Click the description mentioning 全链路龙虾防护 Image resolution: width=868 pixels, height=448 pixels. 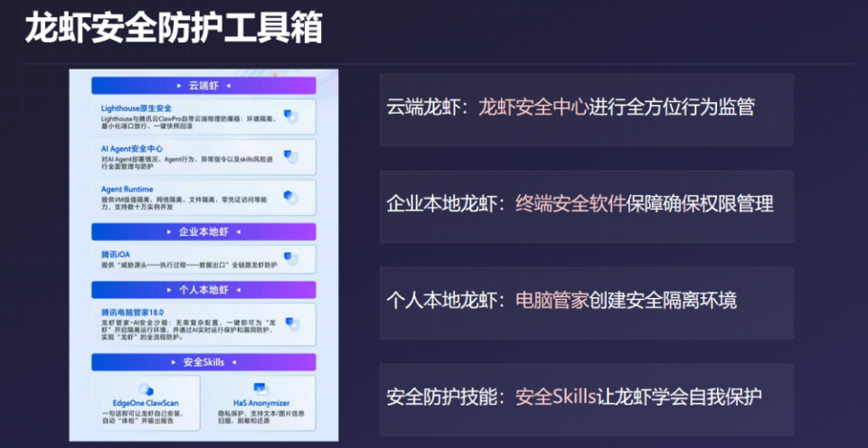pos(189,265)
